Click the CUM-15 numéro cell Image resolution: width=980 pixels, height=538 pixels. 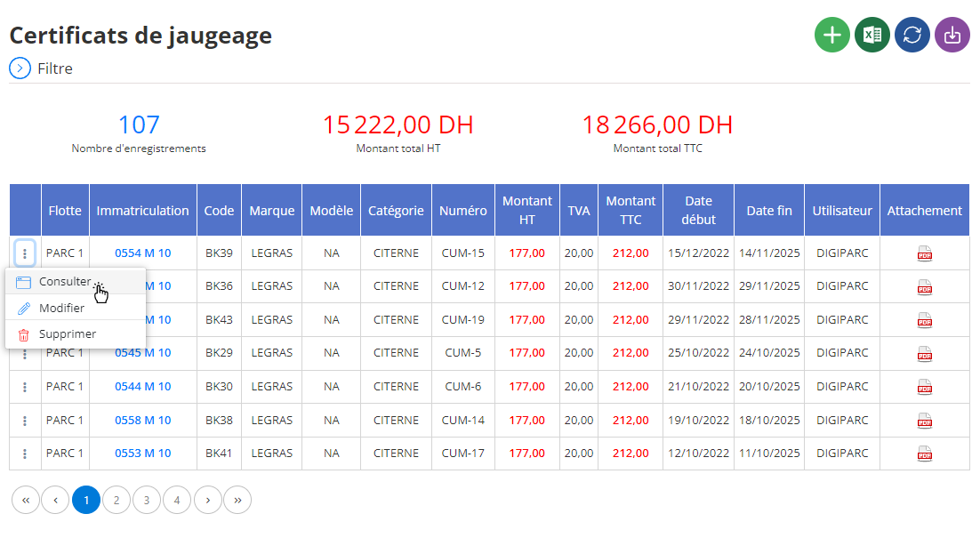463,253
